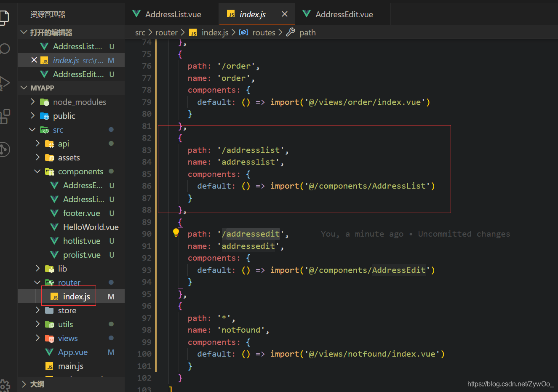
Task: Click the index.js breadcrumb segment
Action: 209,32
